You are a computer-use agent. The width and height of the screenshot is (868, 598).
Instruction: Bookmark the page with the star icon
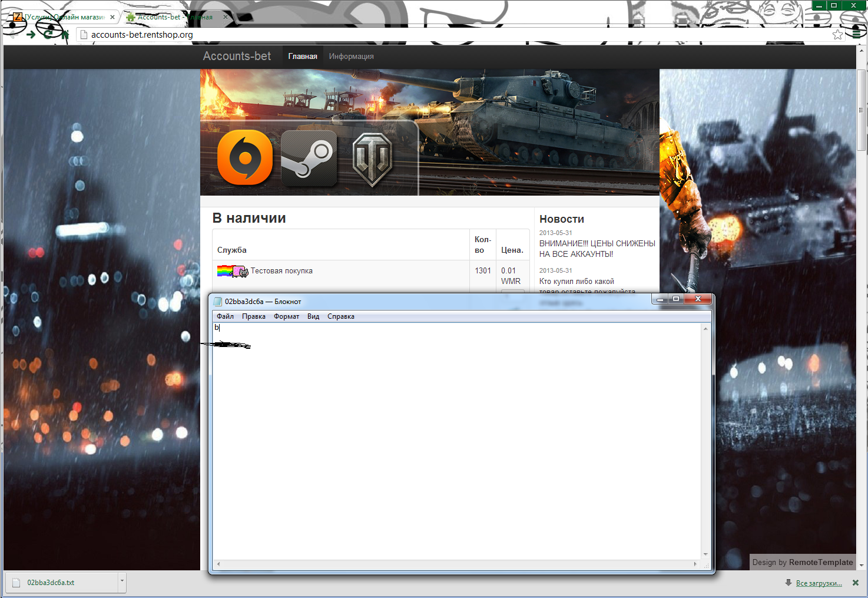click(x=838, y=35)
